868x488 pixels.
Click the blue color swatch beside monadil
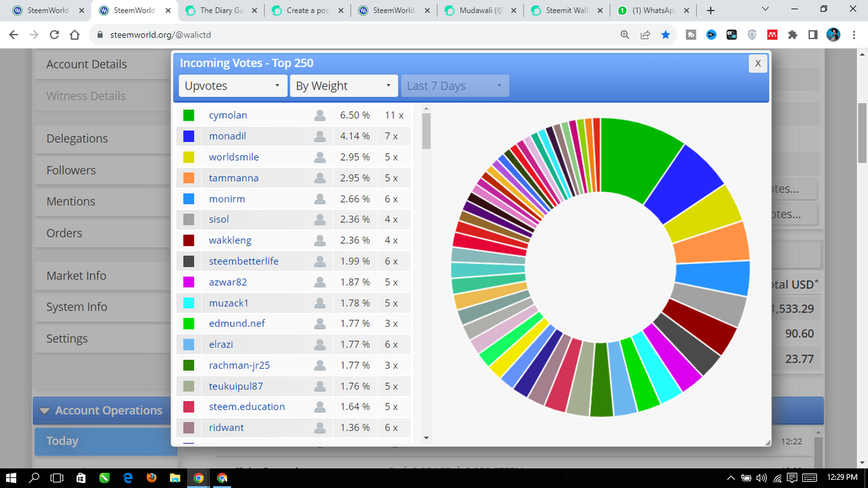tap(189, 136)
